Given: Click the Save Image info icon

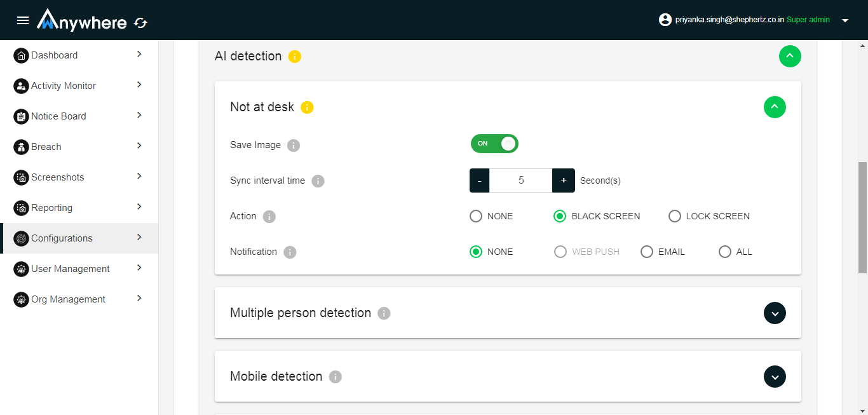Looking at the screenshot, I should click(x=293, y=146).
